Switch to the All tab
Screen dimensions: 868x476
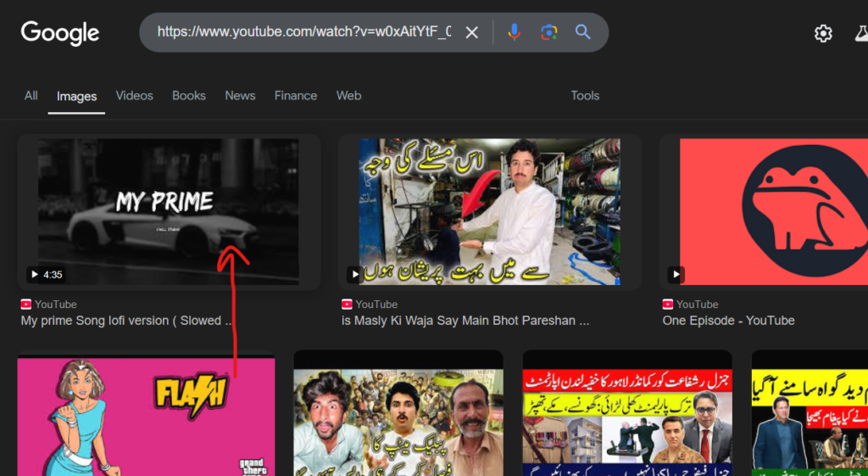pyautogui.click(x=31, y=95)
